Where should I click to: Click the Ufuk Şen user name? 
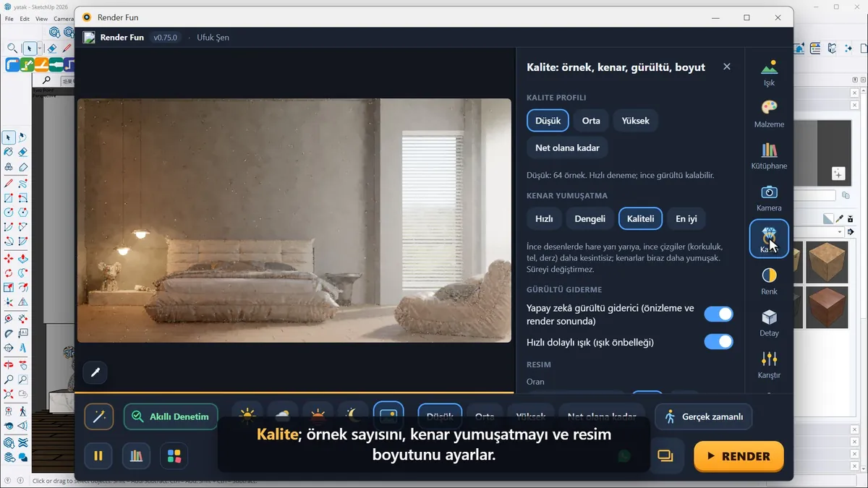[x=213, y=38]
